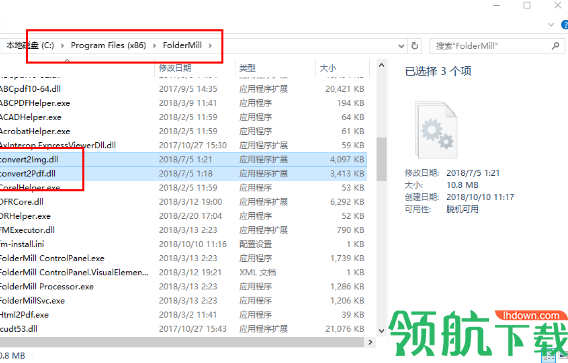Maximize the Explorer window
Image resolution: width=568 pixels, height=363 pixels.
pos(527,5)
